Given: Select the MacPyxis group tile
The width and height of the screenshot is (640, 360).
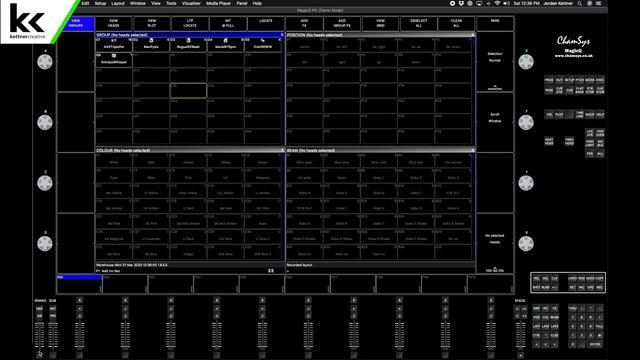Looking at the screenshot, I should coord(151,44).
